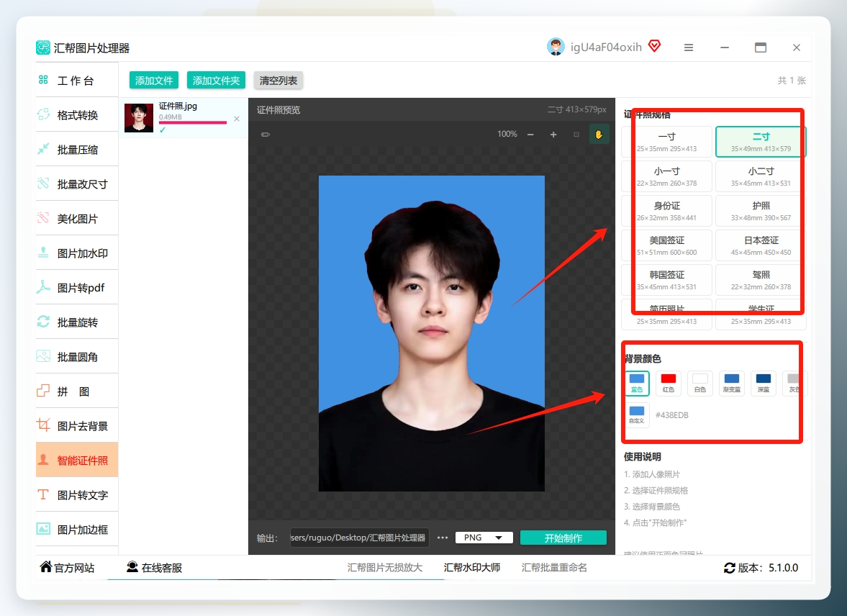Screen dimensions: 847x616
Task: Open 美化图片 in the sidebar
Action: click(77, 219)
